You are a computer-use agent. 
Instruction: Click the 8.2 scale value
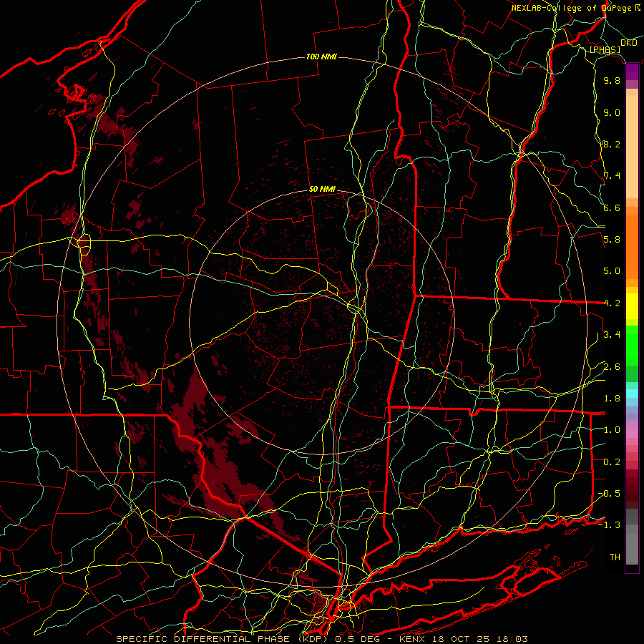tap(612, 144)
